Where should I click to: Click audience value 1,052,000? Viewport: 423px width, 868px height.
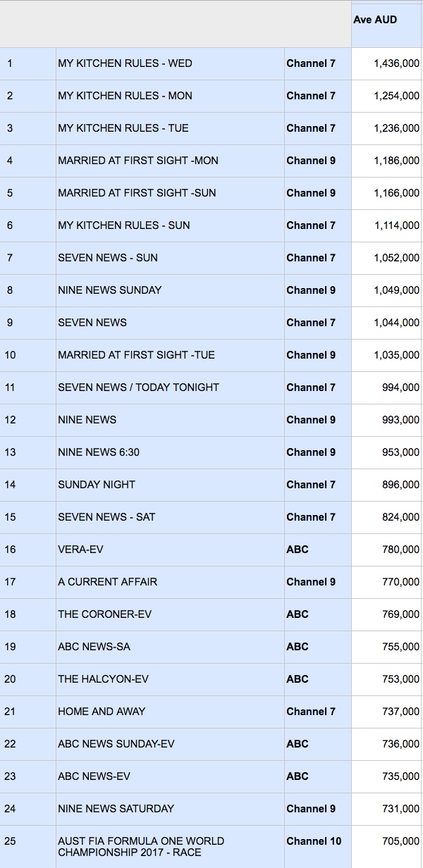click(x=386, y=258)
